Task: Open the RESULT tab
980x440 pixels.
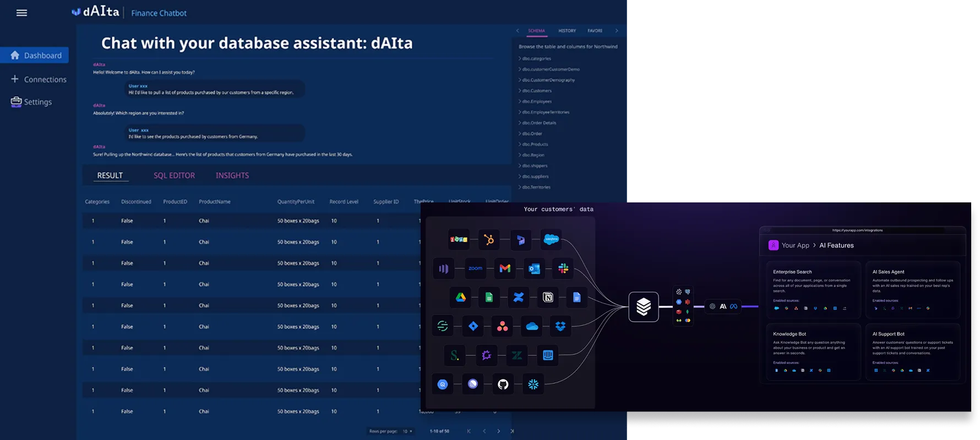Action: click(x=110, y=175)
